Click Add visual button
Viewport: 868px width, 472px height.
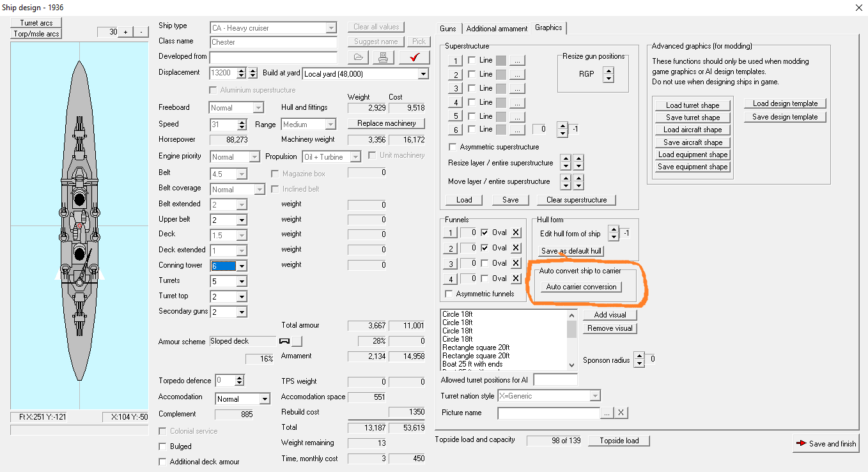[x=610, y=315]
